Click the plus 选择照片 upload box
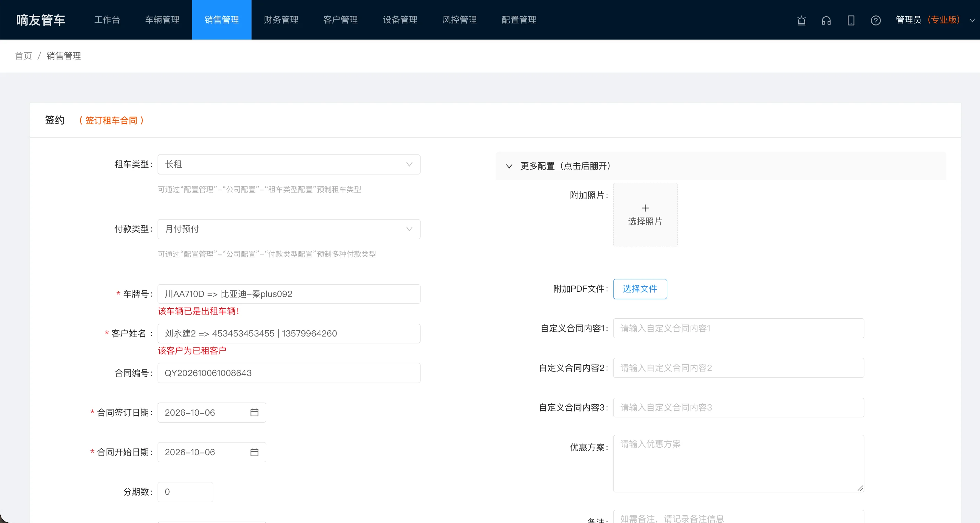Image resolution: width=980 pixels, height=523 pixels. [x=645, y=215]
